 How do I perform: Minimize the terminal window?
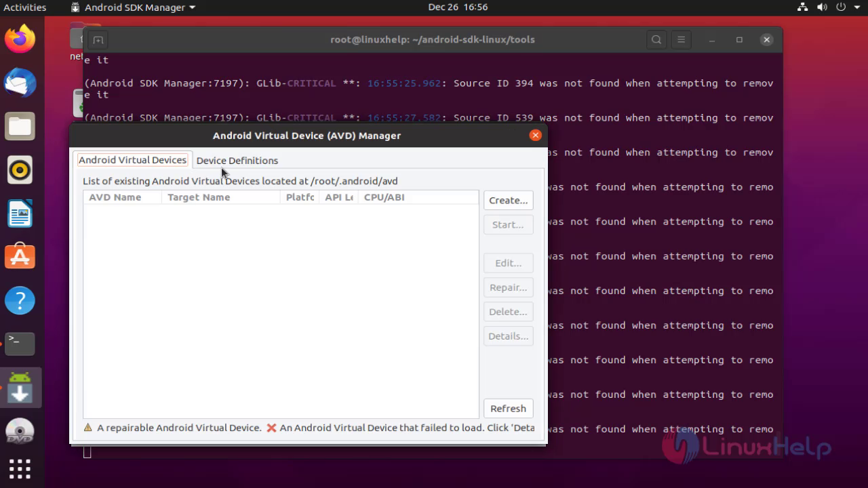coord(712,39)
